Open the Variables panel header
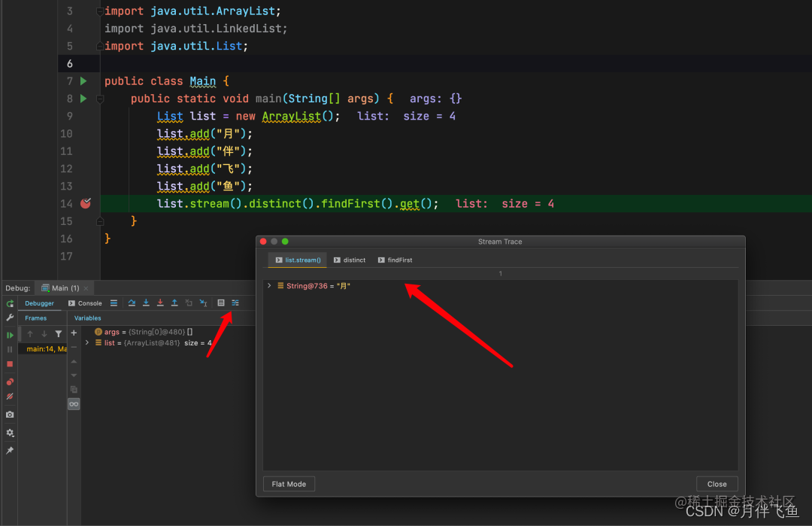The width and height of the screenshot is (812, 526). (x=87, y=318)
